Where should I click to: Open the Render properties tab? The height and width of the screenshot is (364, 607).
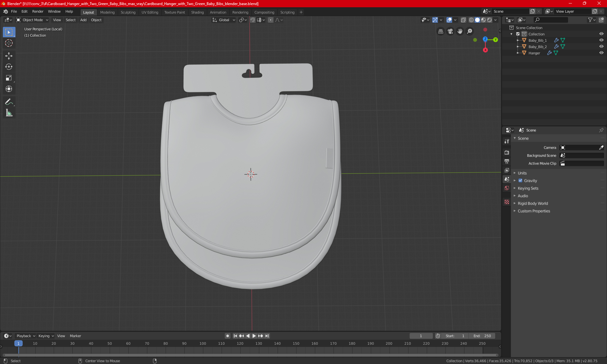(507, 152)
